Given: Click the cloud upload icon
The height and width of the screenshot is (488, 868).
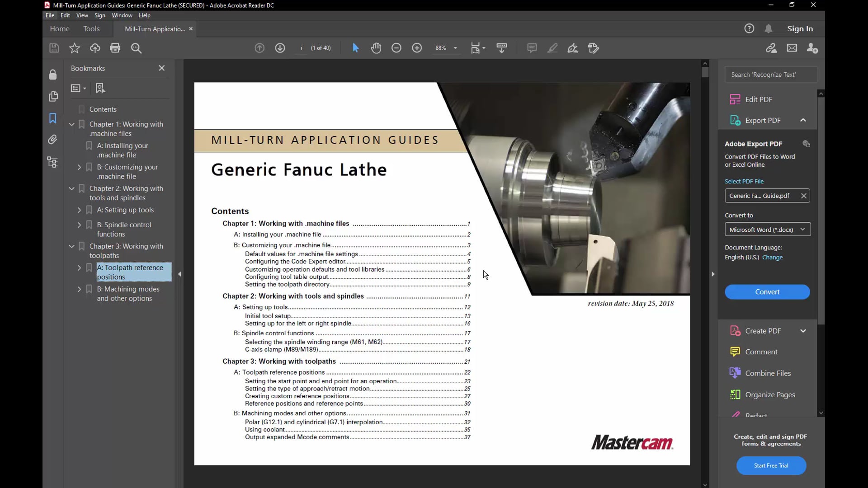Looking at the screenshot, I should pos(95,48).
